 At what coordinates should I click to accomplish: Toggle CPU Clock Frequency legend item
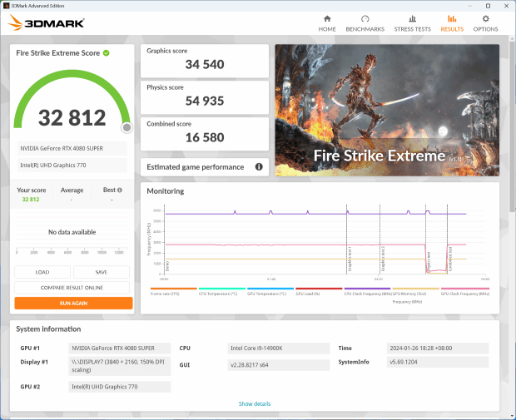pos(367,291)
